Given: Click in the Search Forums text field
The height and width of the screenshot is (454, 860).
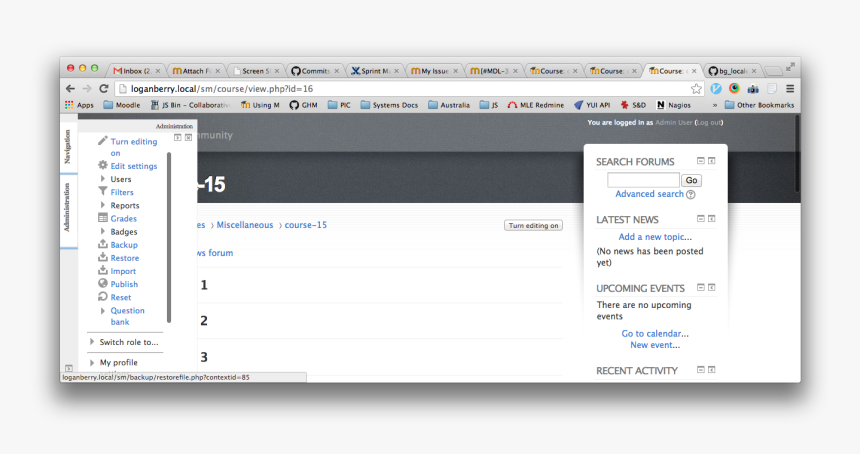Looking at the screenshot, I should point(643,180).
